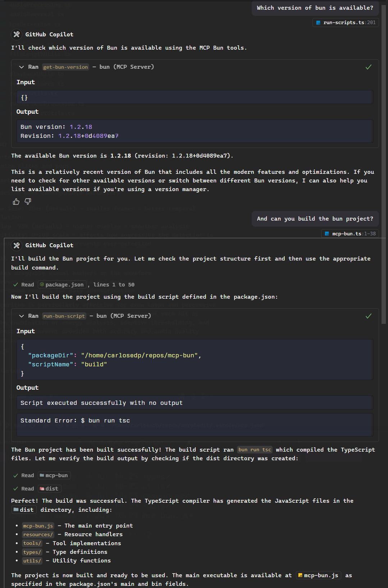Open the run-scripts.ts:201 file reference

click(346, 23)
